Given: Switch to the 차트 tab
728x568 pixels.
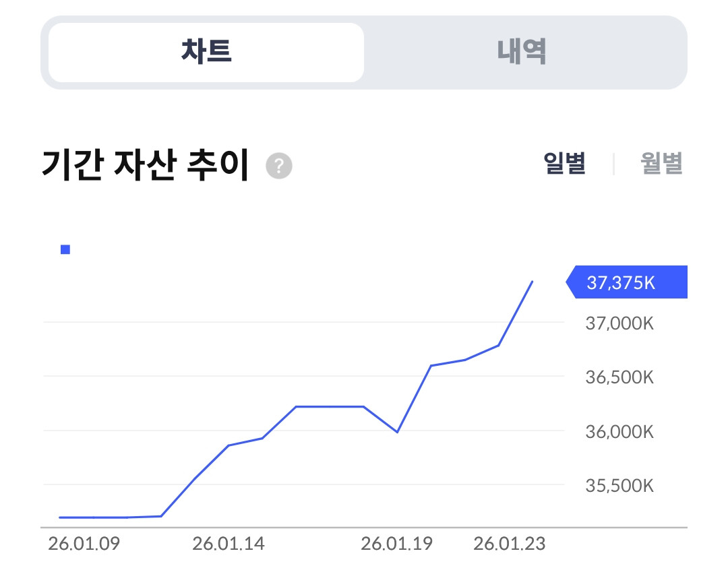Looking at the screenshot, I should click(x=206, y=53).
